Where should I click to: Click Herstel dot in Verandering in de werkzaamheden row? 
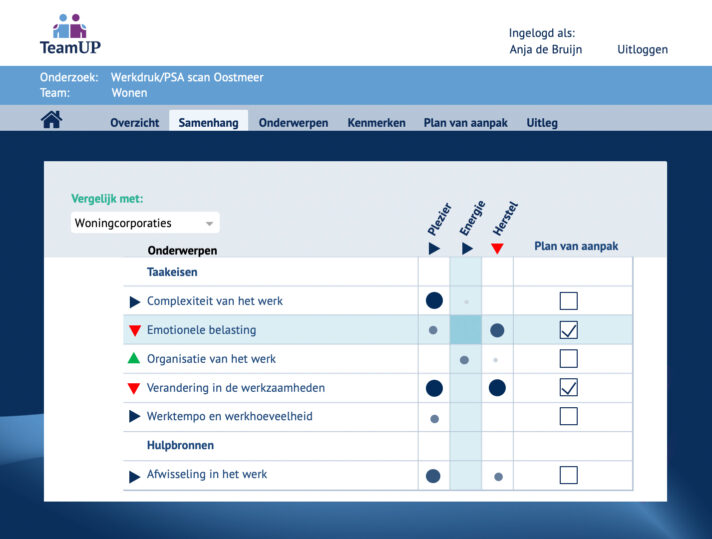[497, 388]
